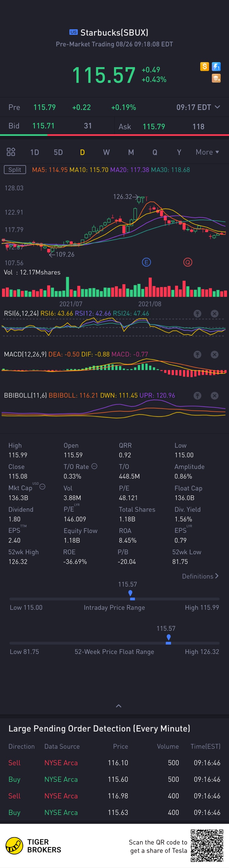Tap the red Q marker on chart

pyautogui.click(x=188, y=262)
